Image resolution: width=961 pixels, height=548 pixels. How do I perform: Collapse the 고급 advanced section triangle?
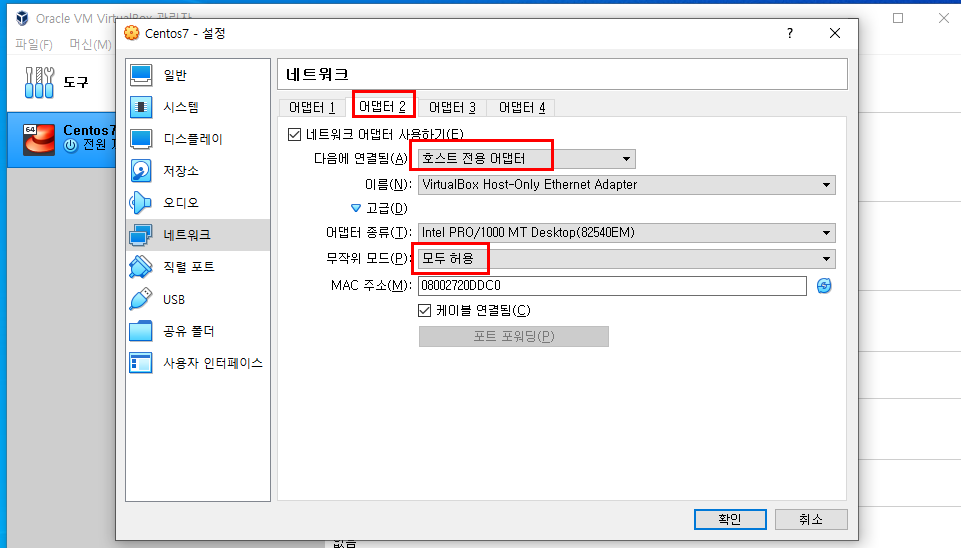(x=355, y=208)
